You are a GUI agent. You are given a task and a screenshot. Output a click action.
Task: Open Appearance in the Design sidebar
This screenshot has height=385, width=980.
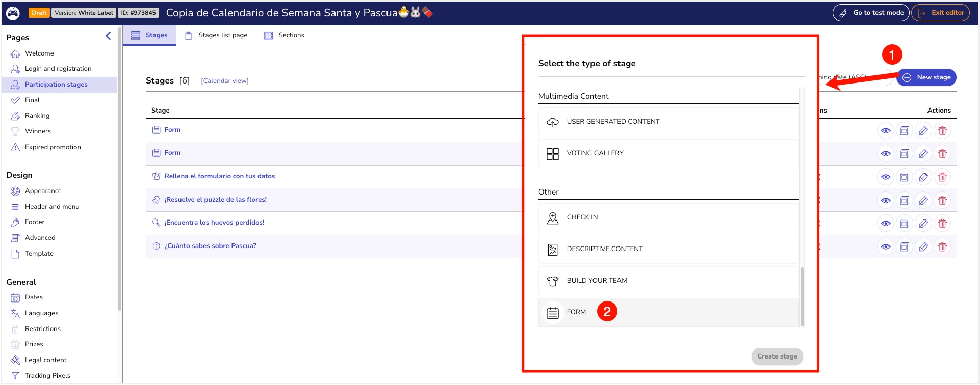click(x=43, y=191)
